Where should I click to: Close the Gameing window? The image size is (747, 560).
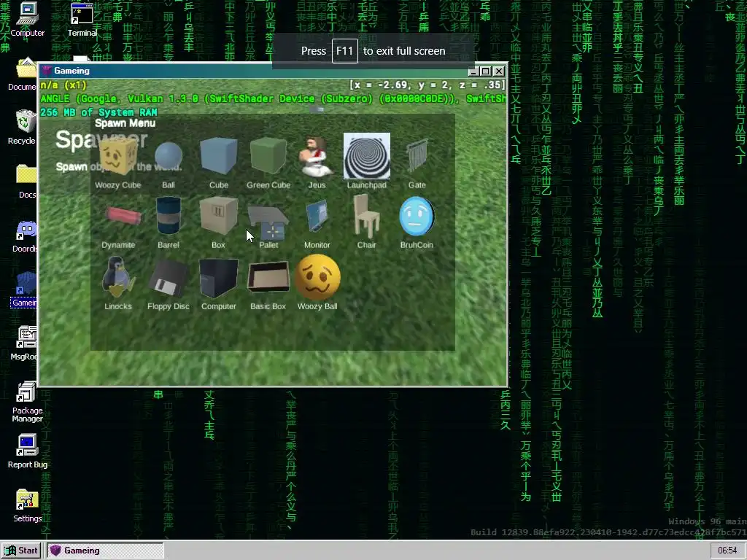(x=498, y=71)
